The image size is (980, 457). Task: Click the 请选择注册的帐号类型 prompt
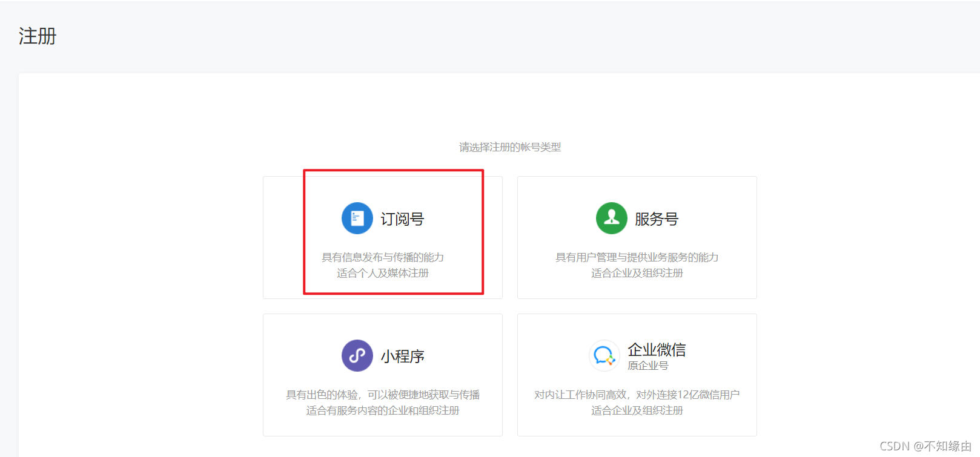tap(510, 147)
